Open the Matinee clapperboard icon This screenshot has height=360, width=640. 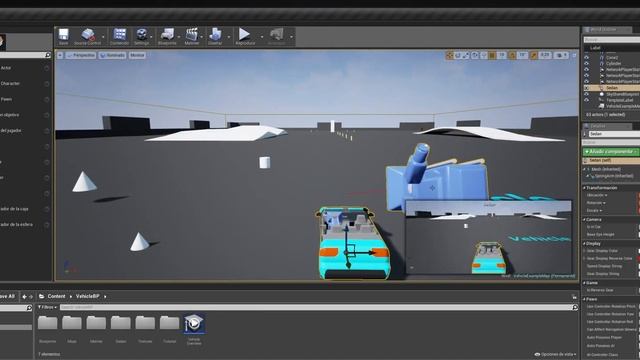[192, 36]
